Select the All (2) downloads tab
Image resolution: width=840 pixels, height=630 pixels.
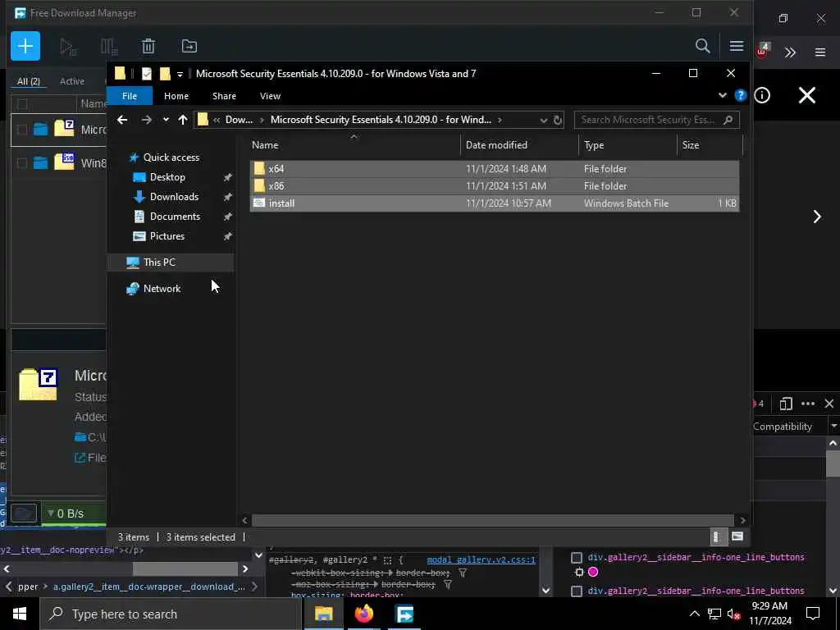click(x=29, y=81)
